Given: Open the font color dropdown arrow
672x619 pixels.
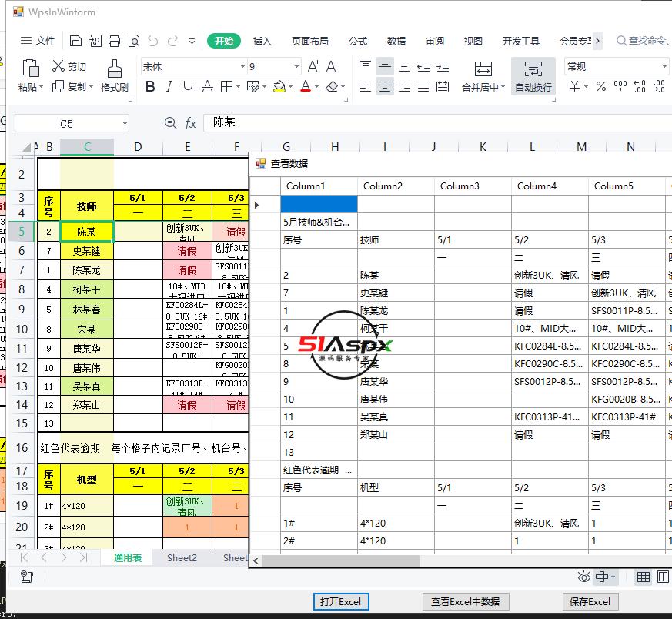Looking at the screenshot, I should coord(316,87).
